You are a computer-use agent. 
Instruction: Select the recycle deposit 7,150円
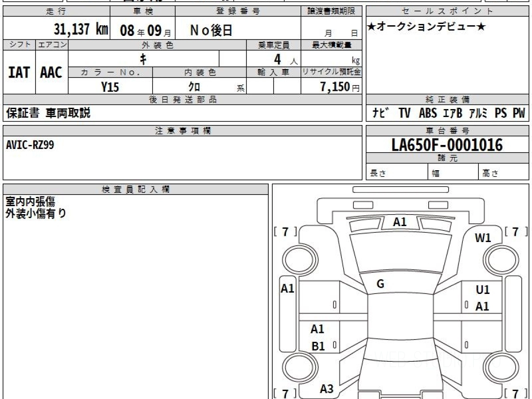click(x=340, y=87)
